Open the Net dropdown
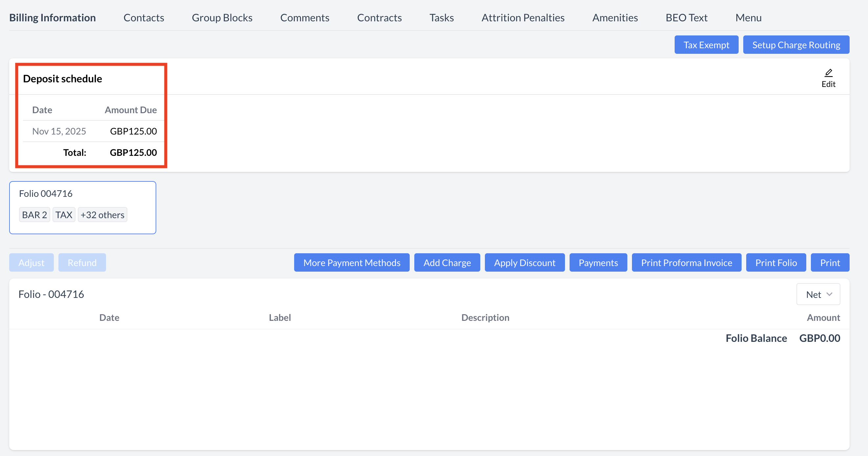868x456 pixels. point(818,294)
